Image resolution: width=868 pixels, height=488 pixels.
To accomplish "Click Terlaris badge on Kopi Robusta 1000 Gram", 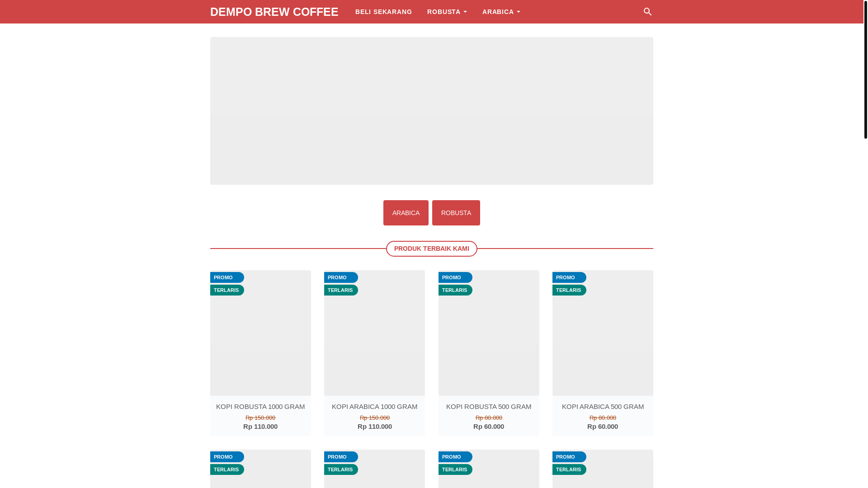I will pyautogui.click(x=227, y=290).
